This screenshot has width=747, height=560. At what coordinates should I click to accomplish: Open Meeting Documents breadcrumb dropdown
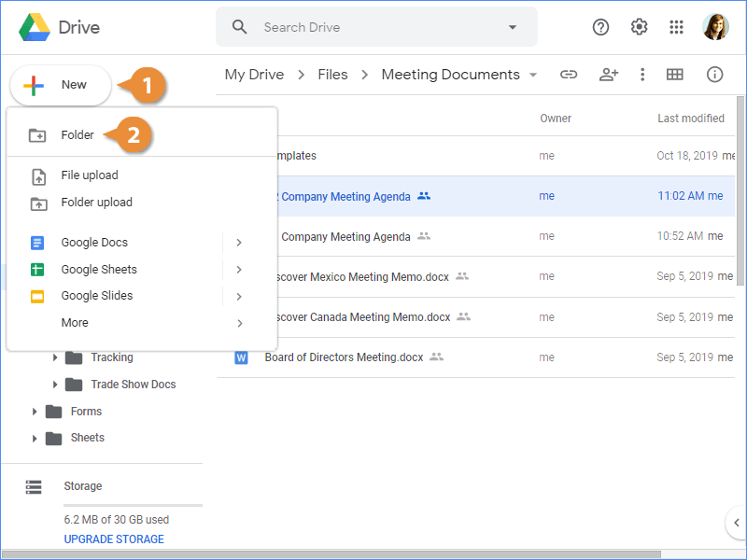tap(533, 75)
